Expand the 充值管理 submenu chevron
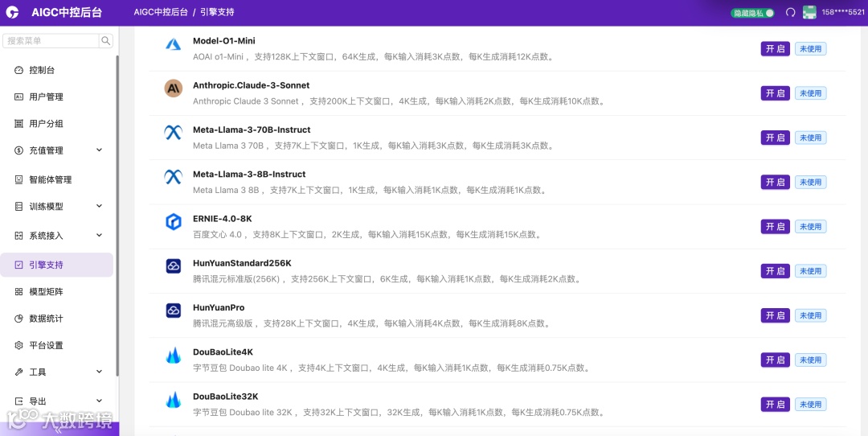The image size is (868, 436). click(99, 150)
